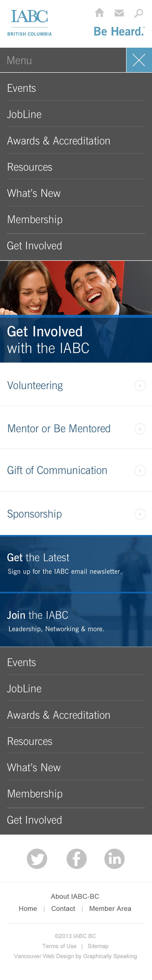
Task: Choose Awards & Accreditation in top menu
Action: [76, 141]
